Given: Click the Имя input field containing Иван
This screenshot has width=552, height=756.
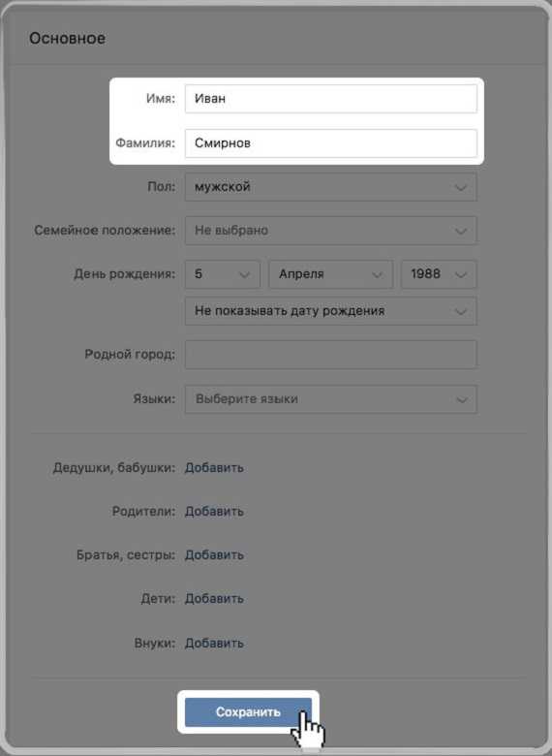Looking at the screenshot, I should (331, 99).
